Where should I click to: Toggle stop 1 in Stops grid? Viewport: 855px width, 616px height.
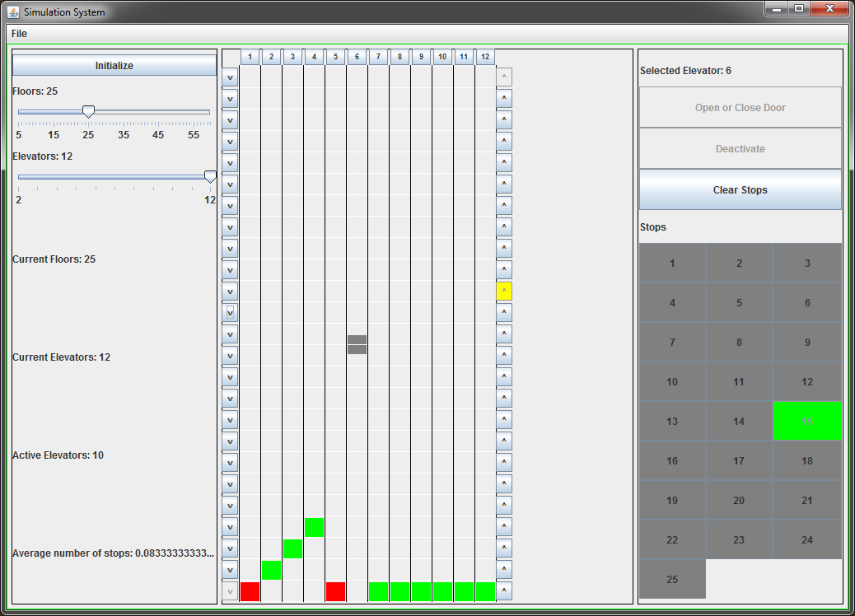tap(672, 264)
